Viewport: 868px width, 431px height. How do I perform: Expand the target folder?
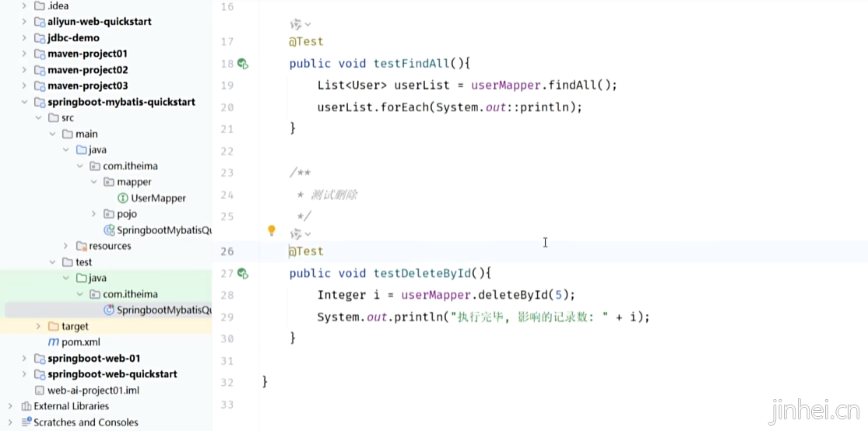point(38,327)
